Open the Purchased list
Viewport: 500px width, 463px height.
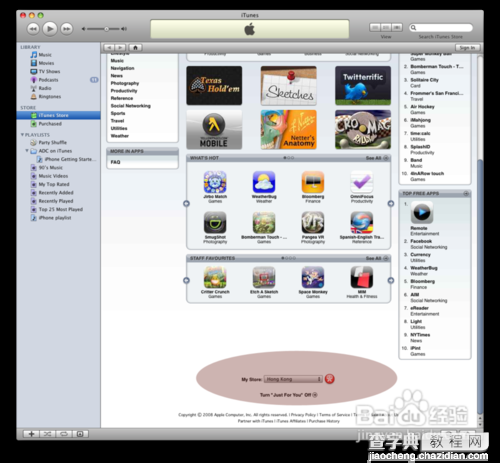coord(50,124)
